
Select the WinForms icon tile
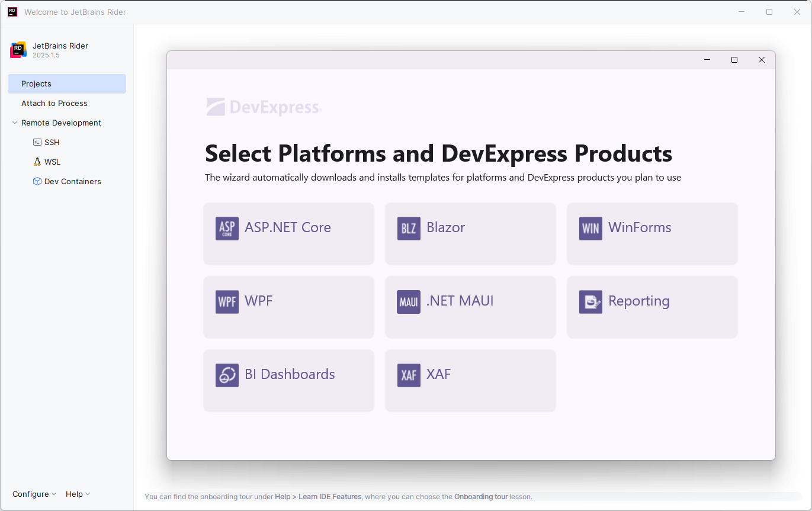pyautogui.click(x=590, y=228)
